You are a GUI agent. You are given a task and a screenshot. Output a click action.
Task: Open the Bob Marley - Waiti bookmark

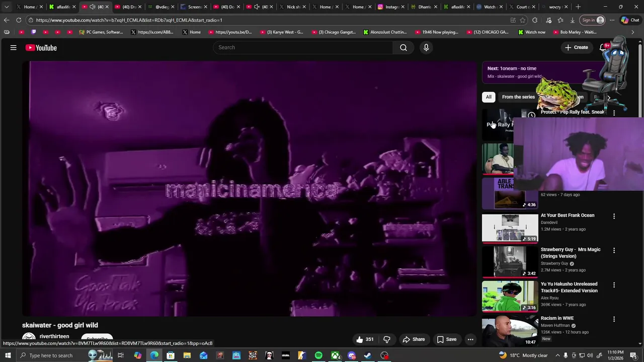click(575, 32)
